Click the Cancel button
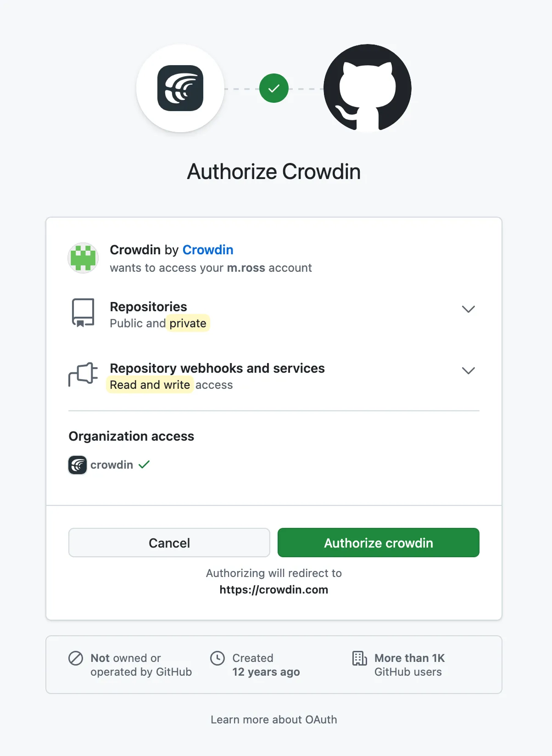 (169, 543)
